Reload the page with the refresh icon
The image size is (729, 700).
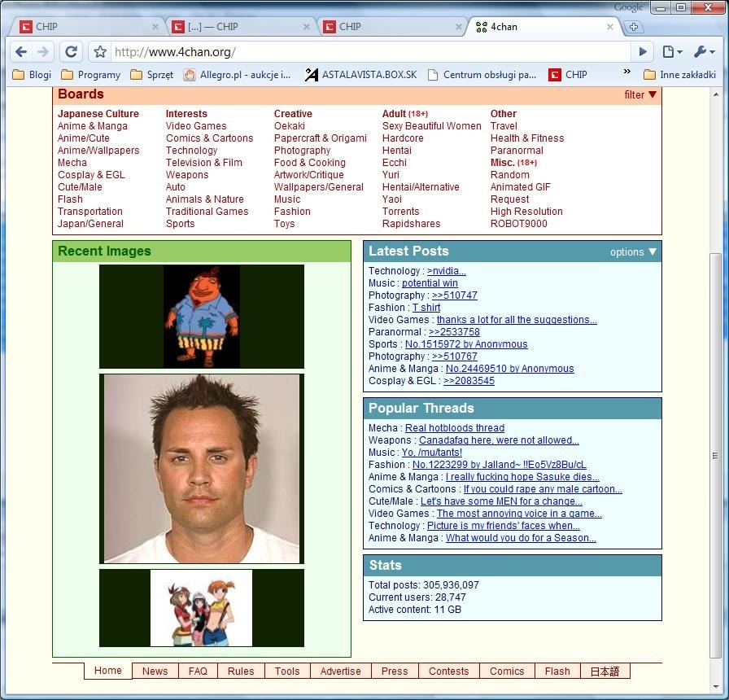(x=71, y=51)
